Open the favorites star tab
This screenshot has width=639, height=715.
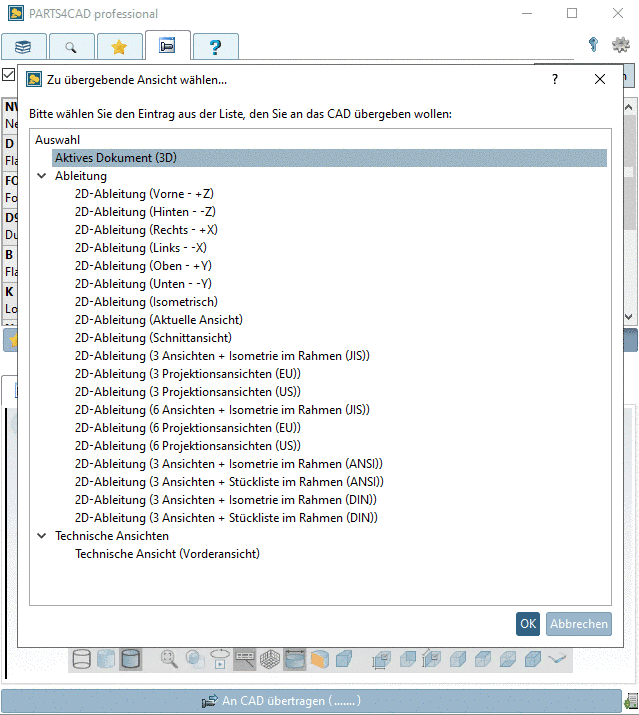119,47
